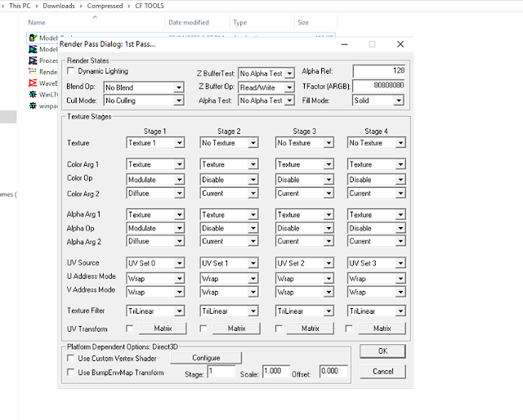523x420 pixels.
Task: Click the Configure button
Action: tap(206, 358)
